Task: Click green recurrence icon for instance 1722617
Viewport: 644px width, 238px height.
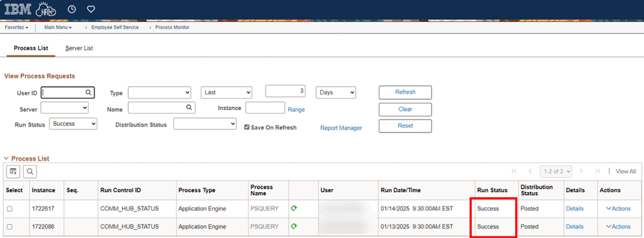Action: point(294,208)
